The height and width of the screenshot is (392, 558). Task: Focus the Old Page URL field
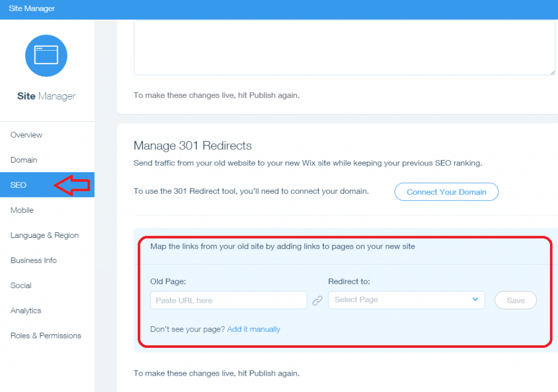click(x=228, y=301)
